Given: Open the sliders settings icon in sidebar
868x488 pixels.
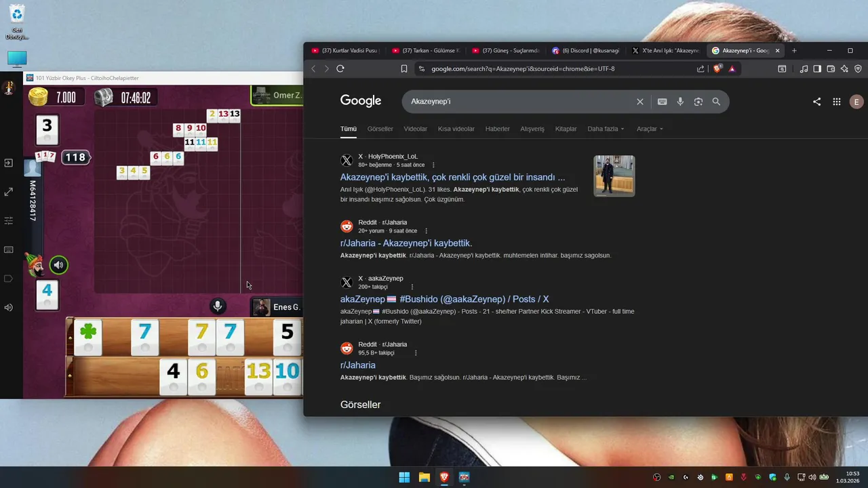Looking at the screenshot, I should tap(8, 221).
